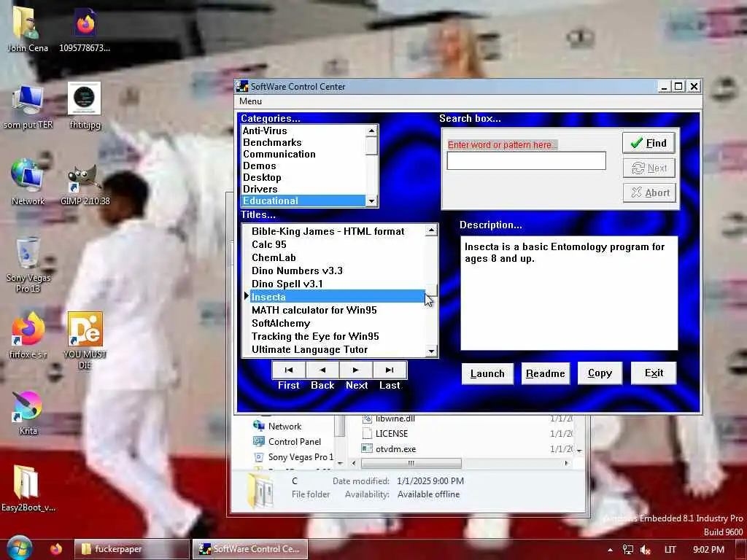Select Drivers category

(303, 189)
